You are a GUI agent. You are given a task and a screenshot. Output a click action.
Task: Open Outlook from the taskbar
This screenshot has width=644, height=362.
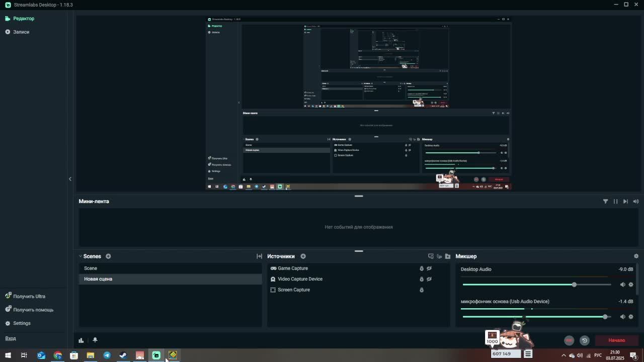(41, 355)
